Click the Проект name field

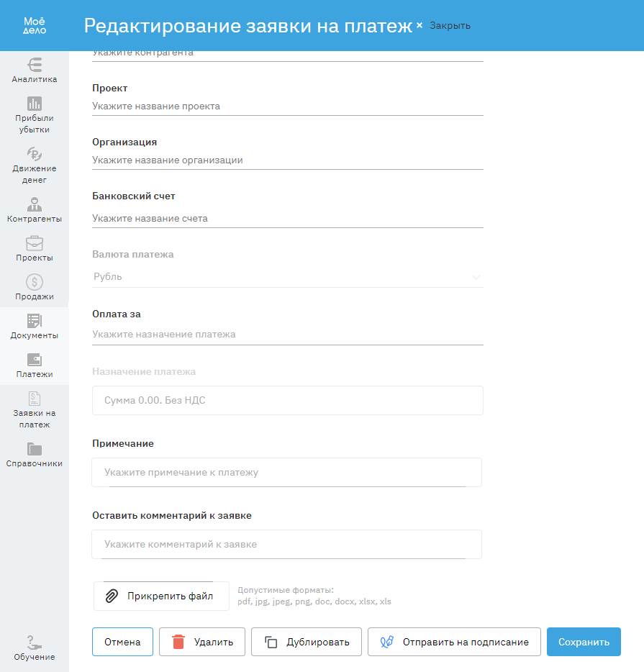pyautogui.click(x=288, y=106)
